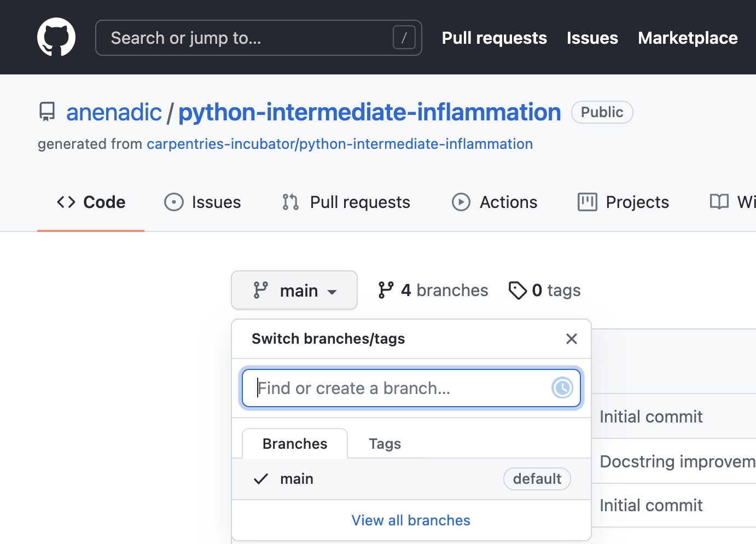This screenshot has height=544, width=756.
Task: Click the clock icon in branch search field
Action: (x=562, y=388)
